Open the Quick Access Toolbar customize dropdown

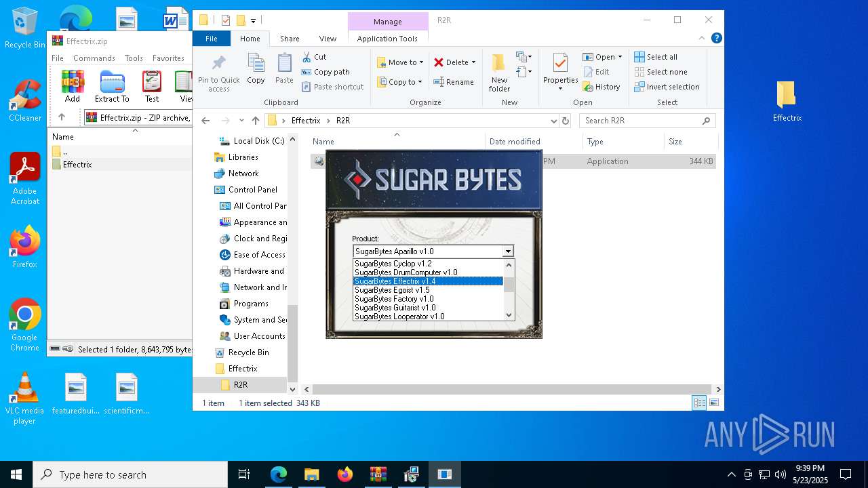(x=254, y=20)
